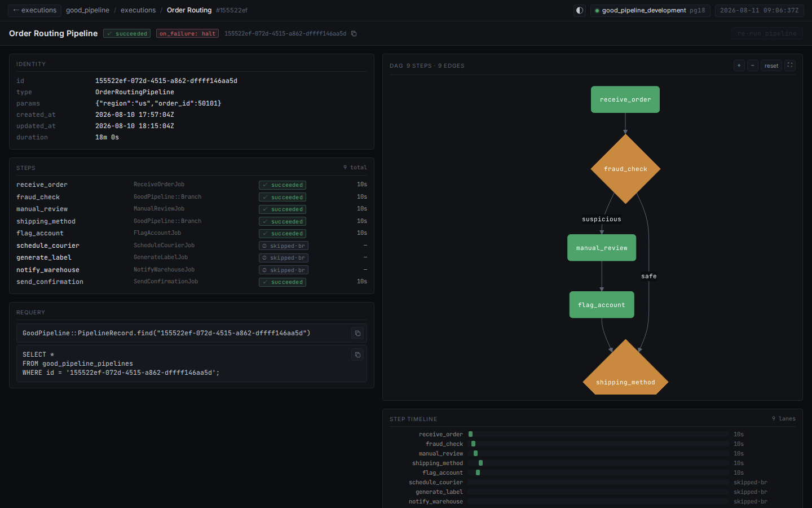
Task: Click succeeded badge for send_confirmation
Action: point(283,282)
